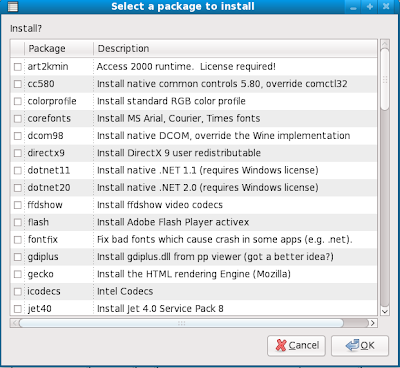The width and height of the screenshot is (400, 368).
Task: Minimize the package install window
Action: point(353,7)
